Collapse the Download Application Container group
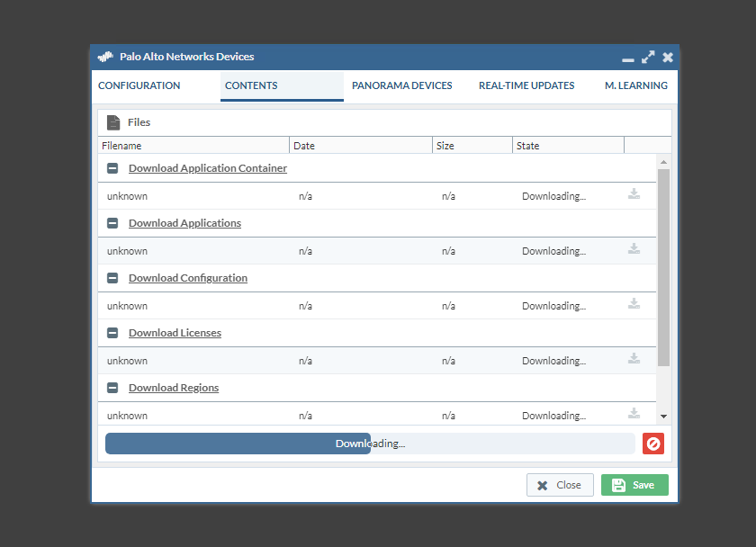The width and height of the screenshot is (756, 547). (x=112, y=168)
